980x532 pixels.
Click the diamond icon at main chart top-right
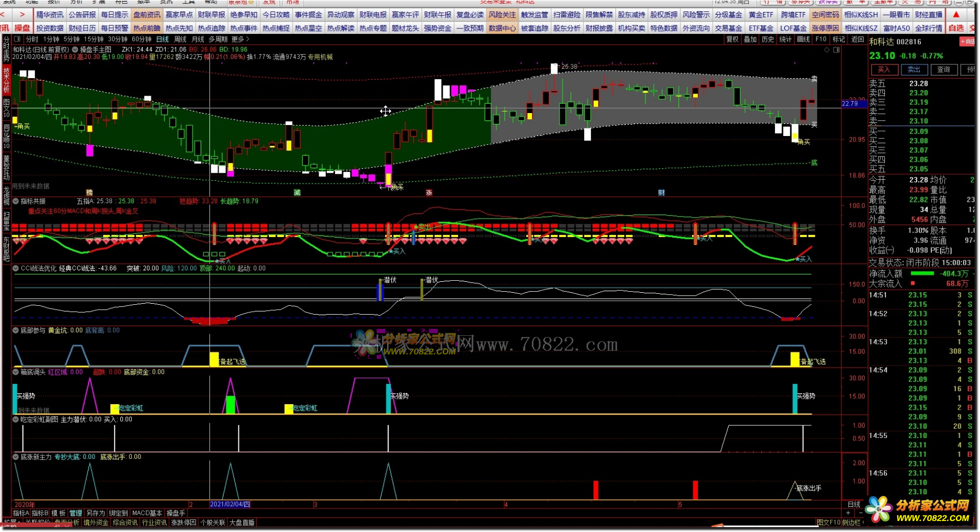[827, 50]
